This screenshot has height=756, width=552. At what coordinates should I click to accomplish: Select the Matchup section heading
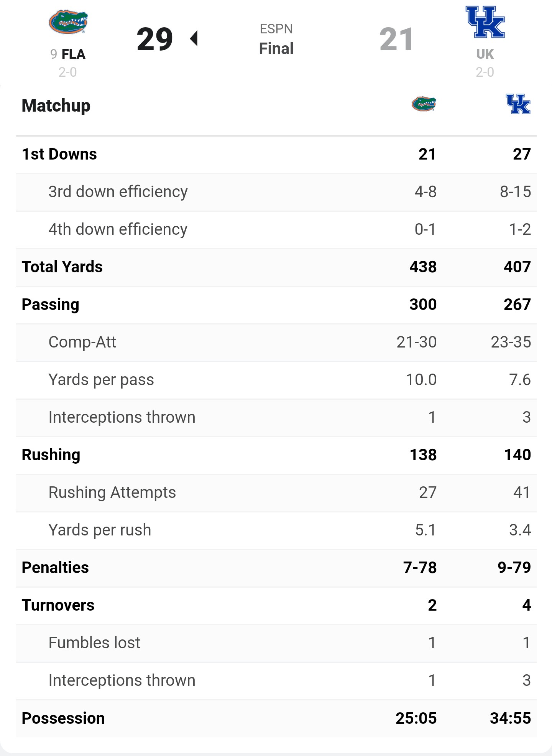point(56,105)
